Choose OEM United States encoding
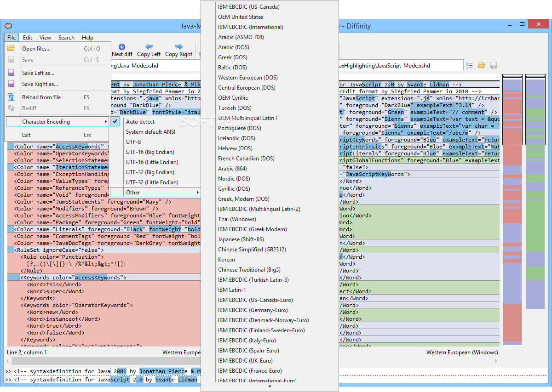 click(270, 17)
